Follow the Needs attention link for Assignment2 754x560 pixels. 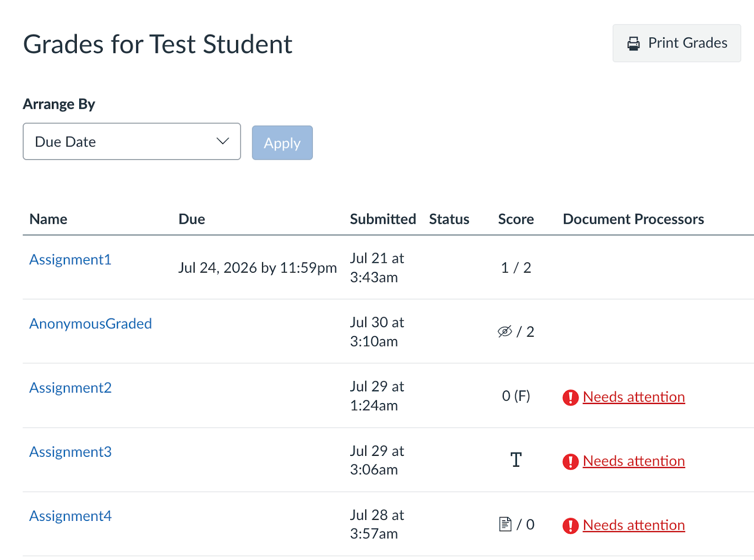point(634,397)
